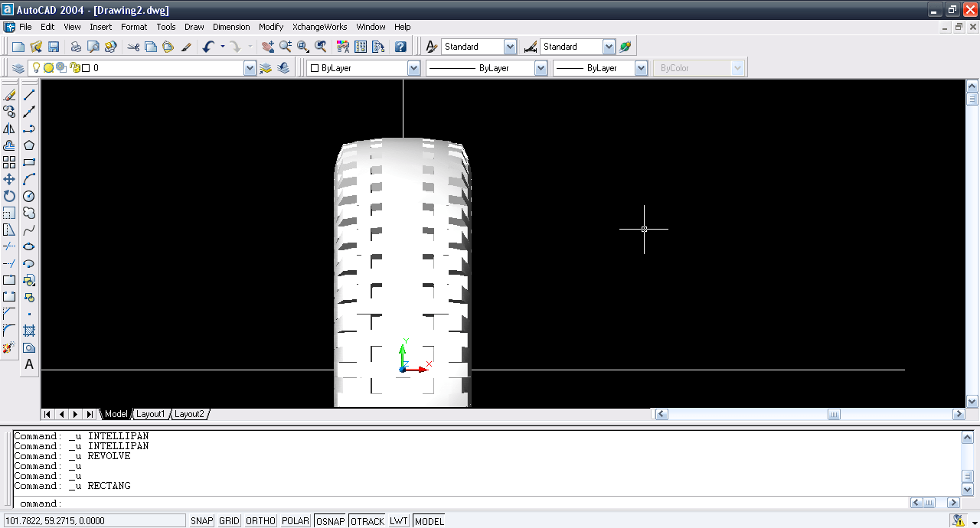Select the Mirror tool

click(9, 129)
